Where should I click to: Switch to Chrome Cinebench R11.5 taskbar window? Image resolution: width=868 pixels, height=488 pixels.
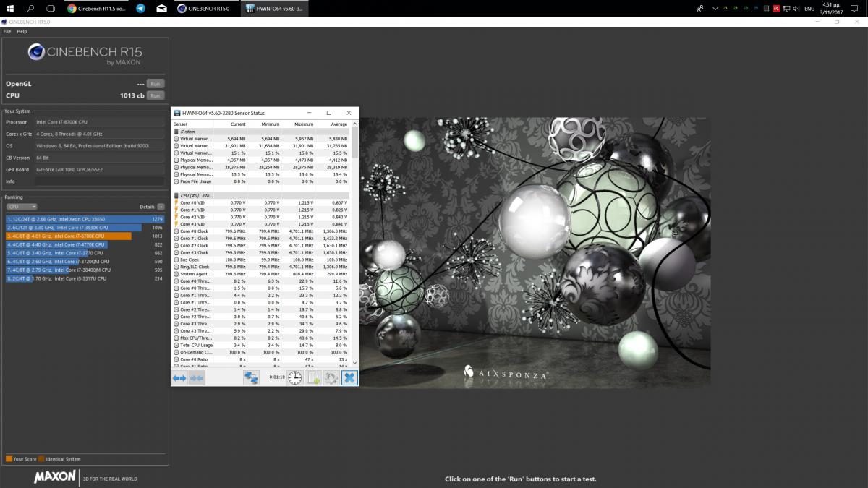click(x=95, y=8)
